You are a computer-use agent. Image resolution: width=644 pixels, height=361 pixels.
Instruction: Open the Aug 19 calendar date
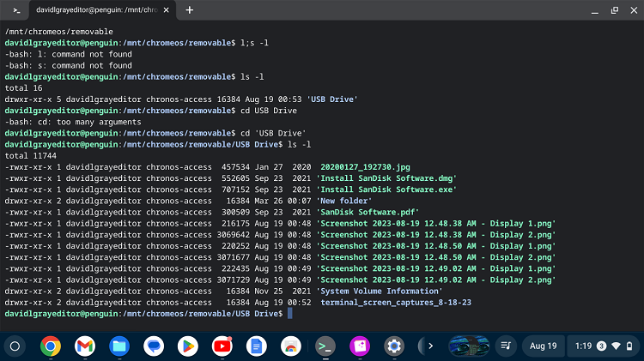pyautogui.click(x=543, y=346)
